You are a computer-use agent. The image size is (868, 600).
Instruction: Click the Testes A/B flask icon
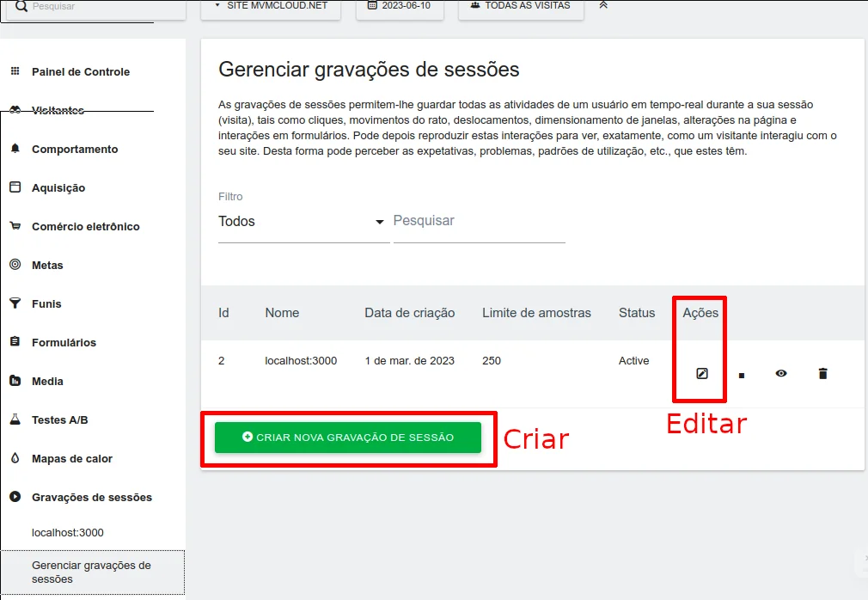click(15, 419)
